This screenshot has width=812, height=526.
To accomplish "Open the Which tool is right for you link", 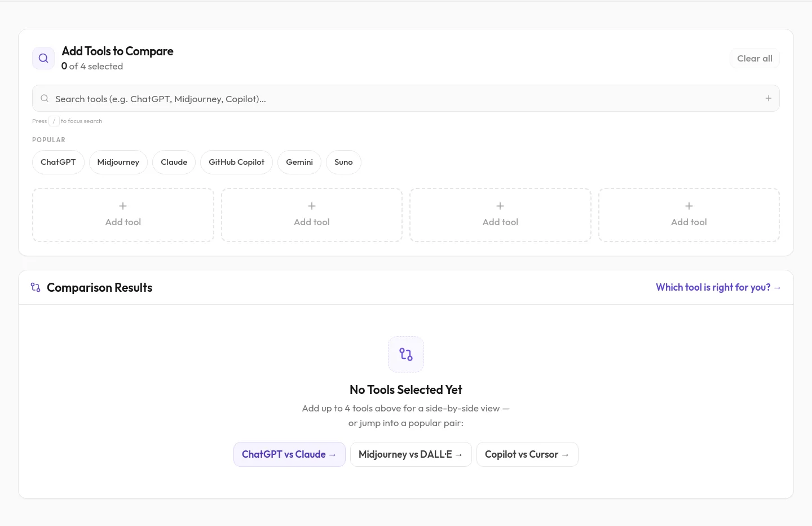I will (718, 287).
